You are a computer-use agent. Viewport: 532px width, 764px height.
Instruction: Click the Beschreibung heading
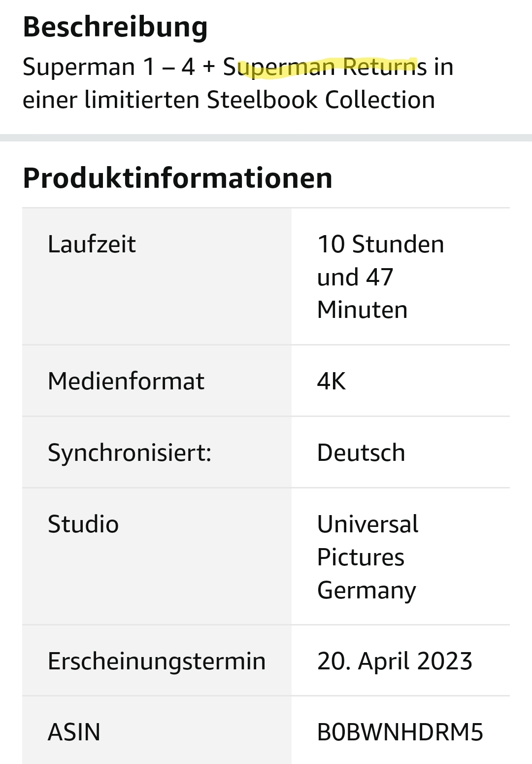pos(115,27)
